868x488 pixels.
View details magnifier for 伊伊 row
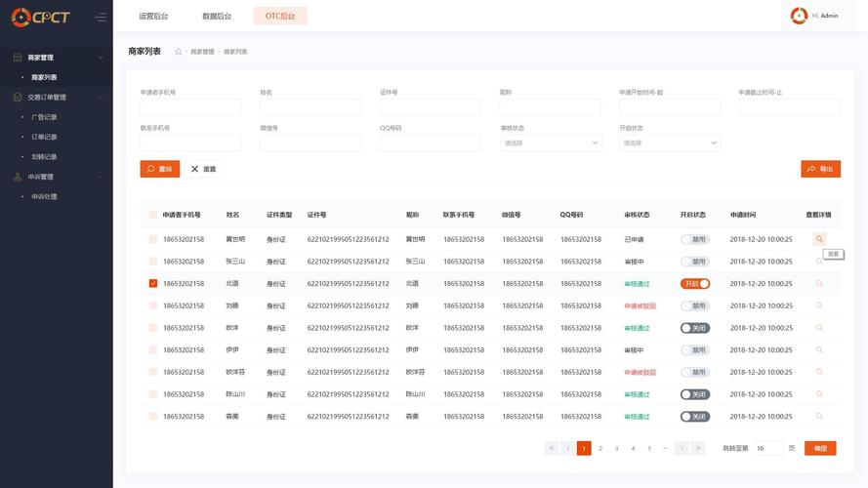tap(819, 349)
